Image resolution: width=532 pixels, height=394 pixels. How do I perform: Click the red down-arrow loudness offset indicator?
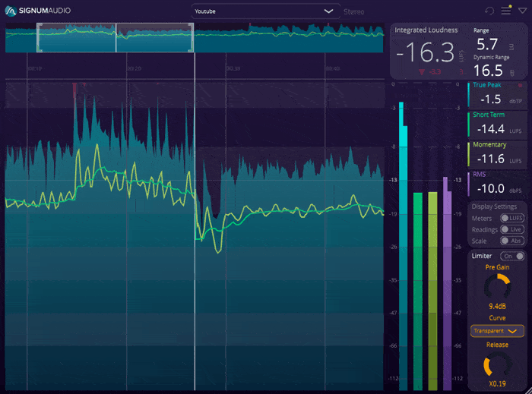coord(421,72)
